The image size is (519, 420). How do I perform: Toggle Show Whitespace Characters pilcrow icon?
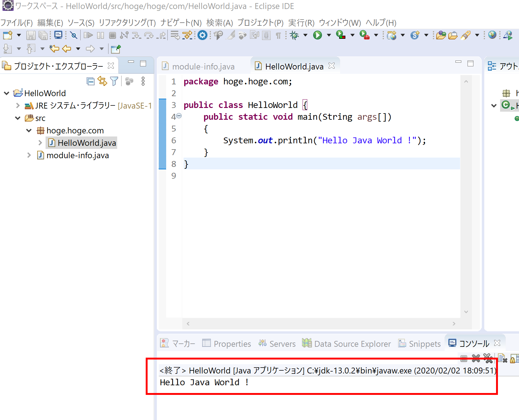[278, 35]
